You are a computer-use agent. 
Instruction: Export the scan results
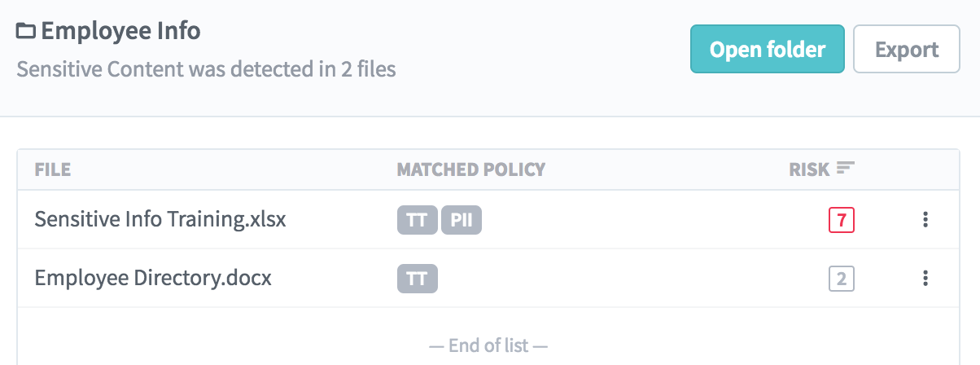907,49
